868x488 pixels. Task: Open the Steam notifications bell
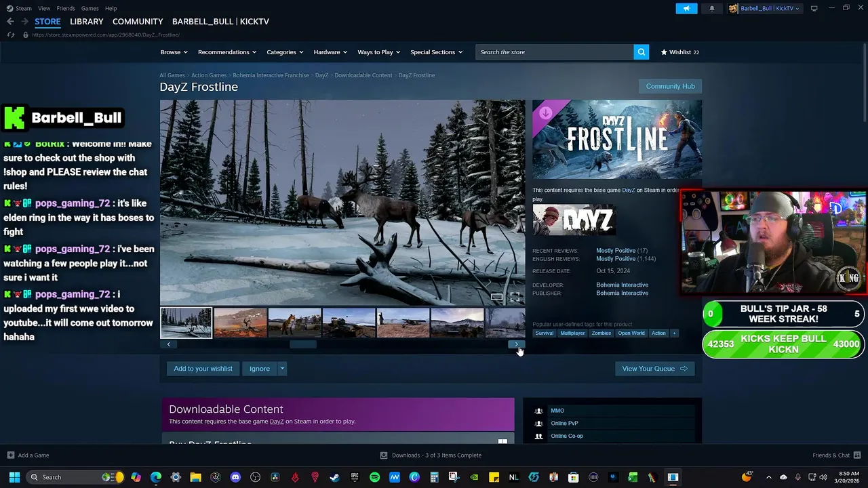pos(711,8)
